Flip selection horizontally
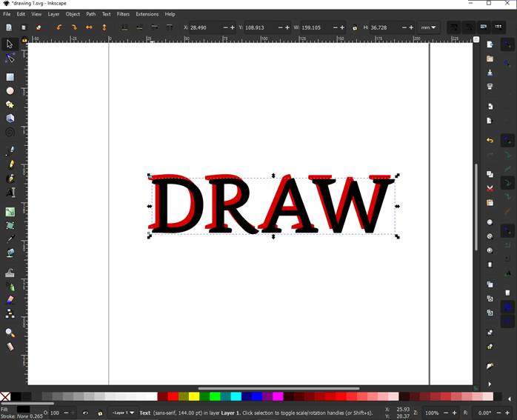Screen dimensions: 517x420 [89, 27]
